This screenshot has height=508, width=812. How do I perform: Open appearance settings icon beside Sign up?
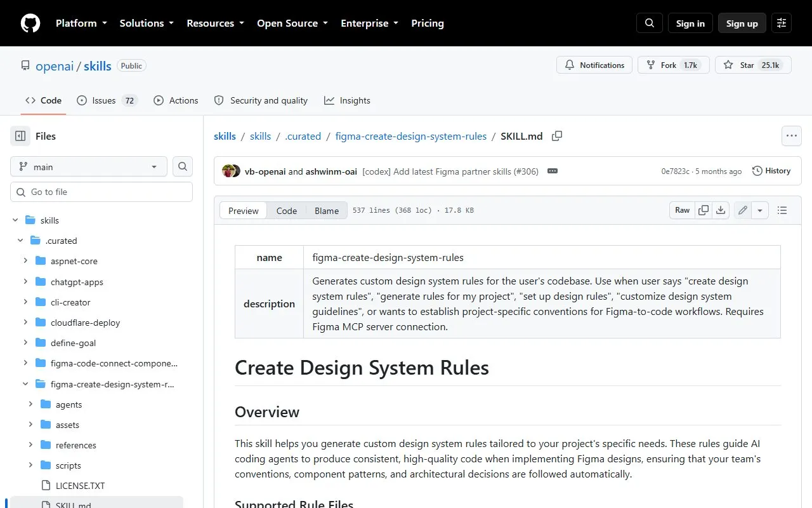pos(782,23)
